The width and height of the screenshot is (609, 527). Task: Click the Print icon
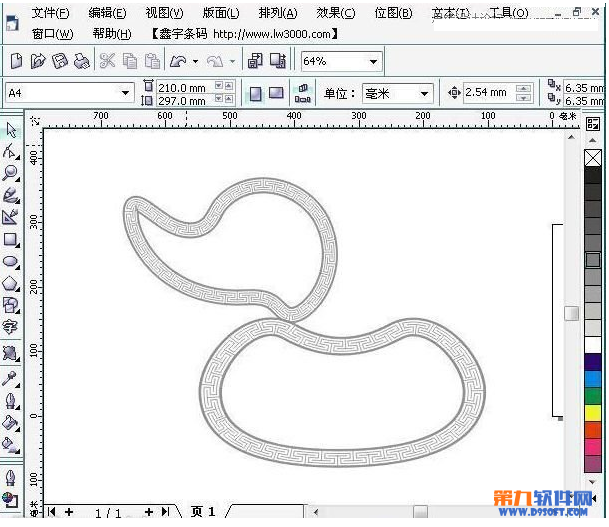click(82, 61)
